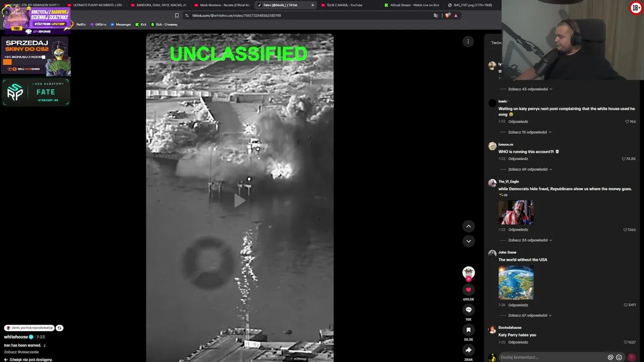Open the repost icon beside denis_puchcij tag
644x362 pixels.
point(59,328)
